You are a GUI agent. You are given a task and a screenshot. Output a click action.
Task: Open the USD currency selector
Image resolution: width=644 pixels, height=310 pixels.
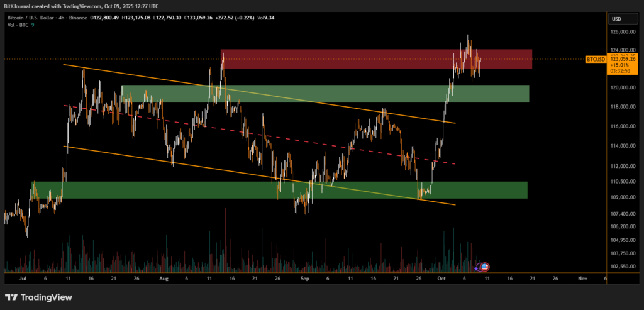pos(616,19)
